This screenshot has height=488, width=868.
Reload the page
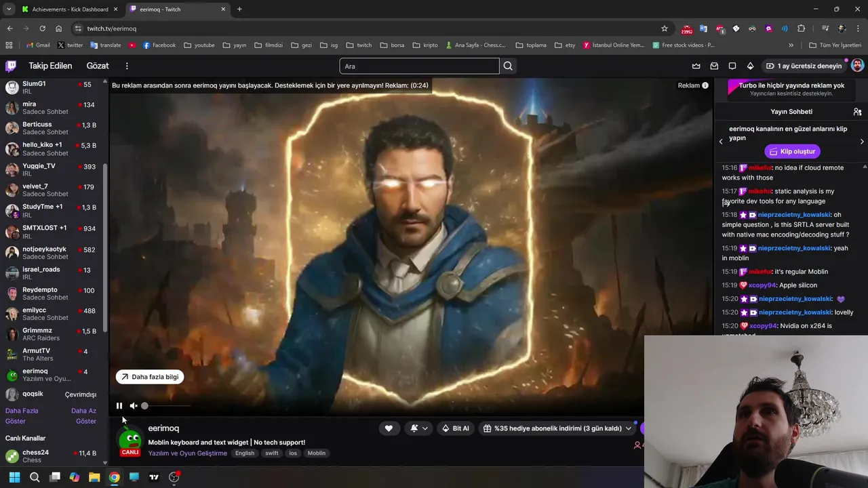pyautogui.click(x=42, y=28)
